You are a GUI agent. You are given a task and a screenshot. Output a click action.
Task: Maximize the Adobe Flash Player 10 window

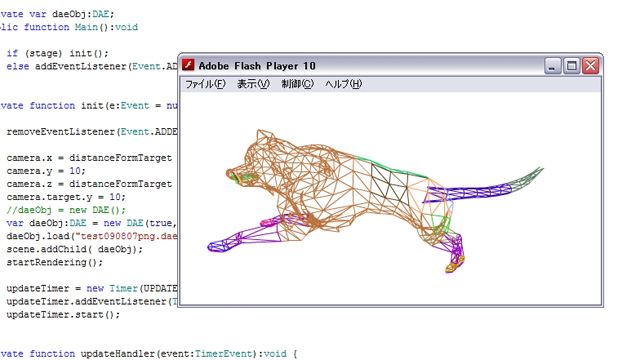(571, 66)
